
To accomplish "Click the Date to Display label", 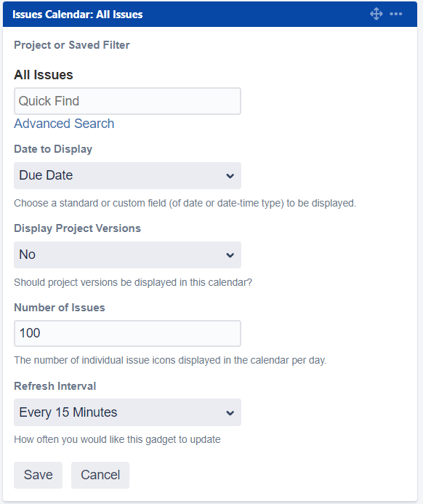I will click(x=53, y=149).
